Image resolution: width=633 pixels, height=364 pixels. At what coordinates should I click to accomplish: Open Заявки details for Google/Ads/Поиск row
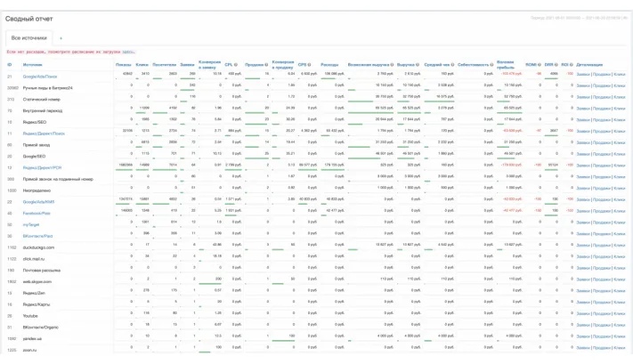point(583,74)
